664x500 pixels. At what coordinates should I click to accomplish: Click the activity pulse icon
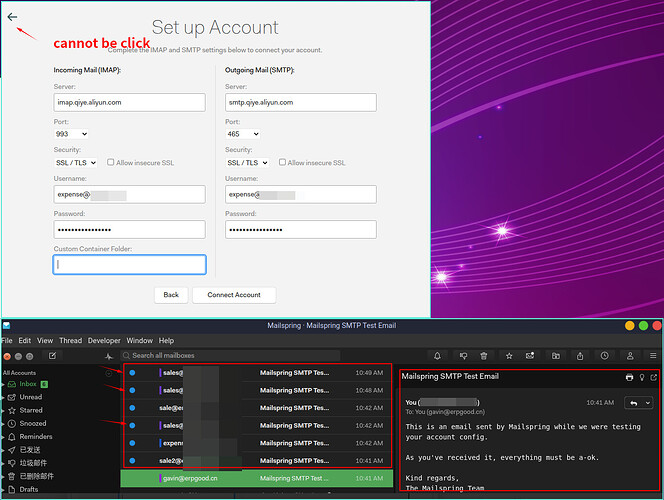[109, 356]
